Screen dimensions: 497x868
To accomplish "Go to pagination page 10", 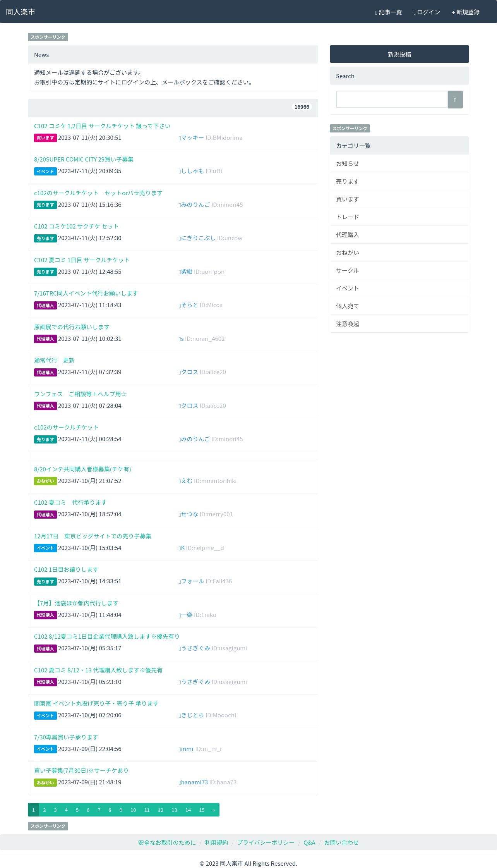I will [133, 810].
